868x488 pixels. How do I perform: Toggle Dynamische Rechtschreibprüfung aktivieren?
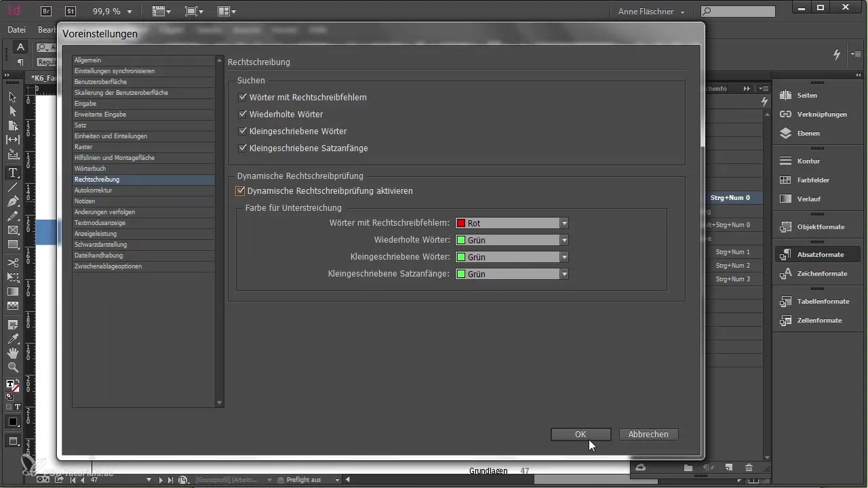[x=239, y=191]
